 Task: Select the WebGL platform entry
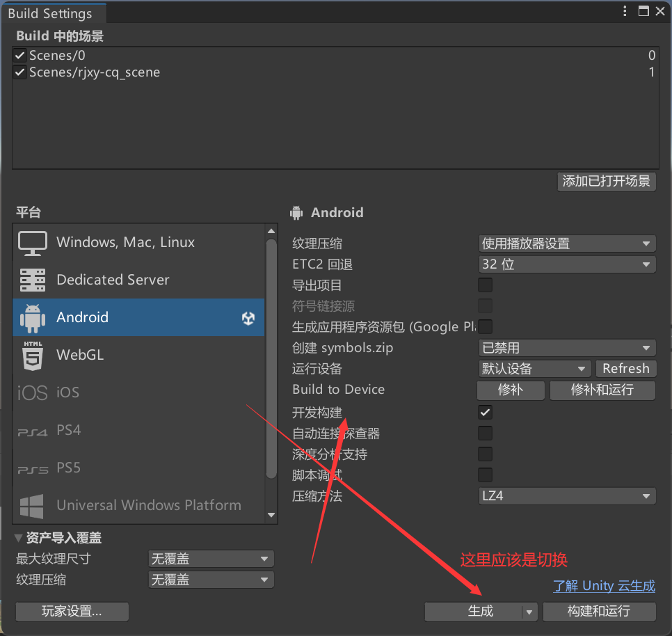pyautogui.click(x=138, y=356)
